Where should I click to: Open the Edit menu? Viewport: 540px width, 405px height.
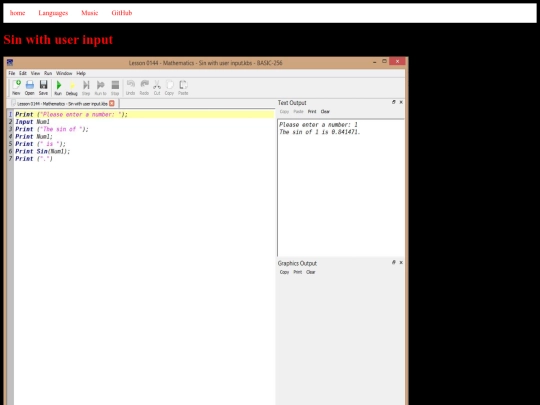pos(23,73)
